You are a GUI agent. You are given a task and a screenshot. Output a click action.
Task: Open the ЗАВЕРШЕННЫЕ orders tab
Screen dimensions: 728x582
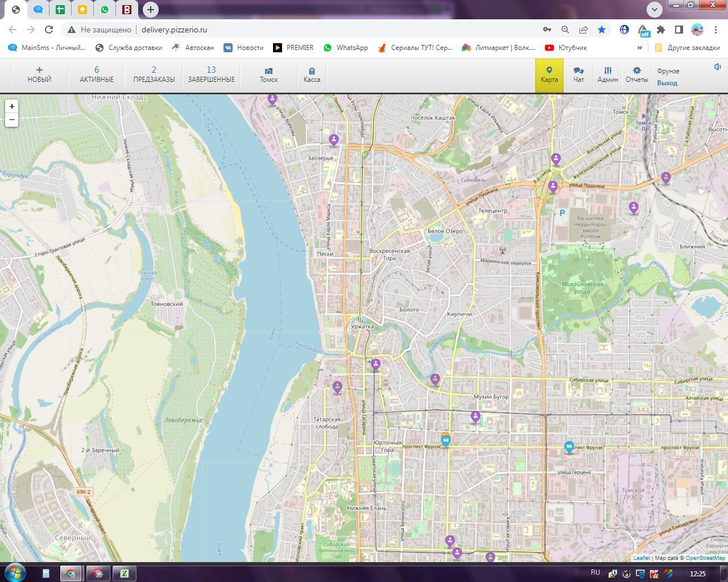[x=212, y=74]
